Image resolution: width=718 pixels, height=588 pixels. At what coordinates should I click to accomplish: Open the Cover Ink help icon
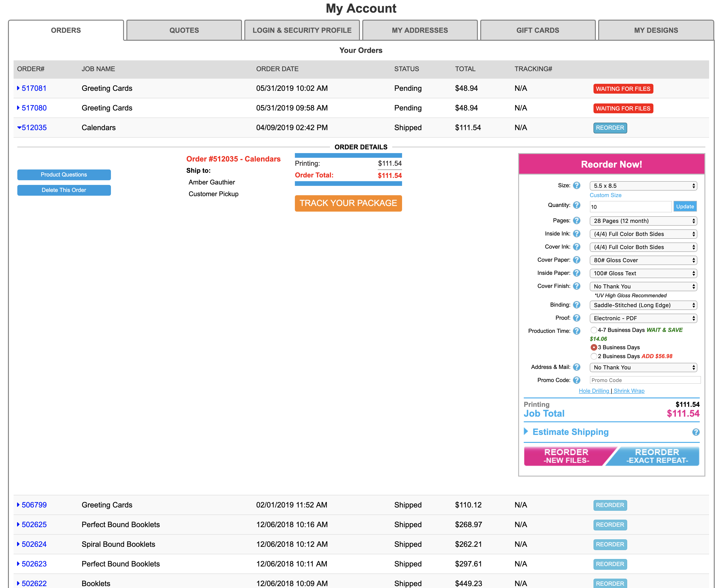click(576, 247)
